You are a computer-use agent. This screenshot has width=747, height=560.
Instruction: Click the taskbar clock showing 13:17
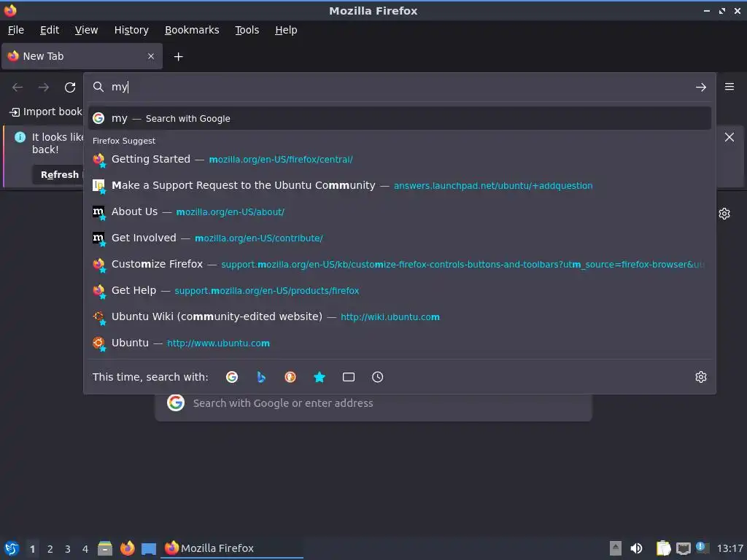729,548
